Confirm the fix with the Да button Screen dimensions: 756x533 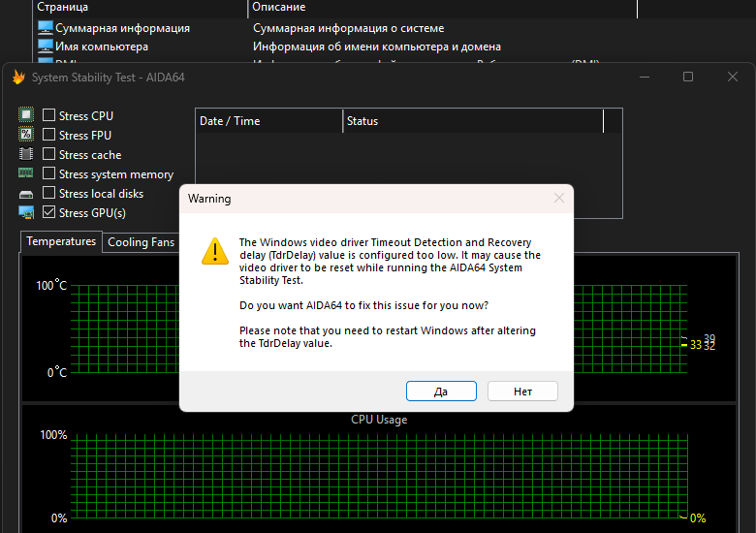point(441,392)
